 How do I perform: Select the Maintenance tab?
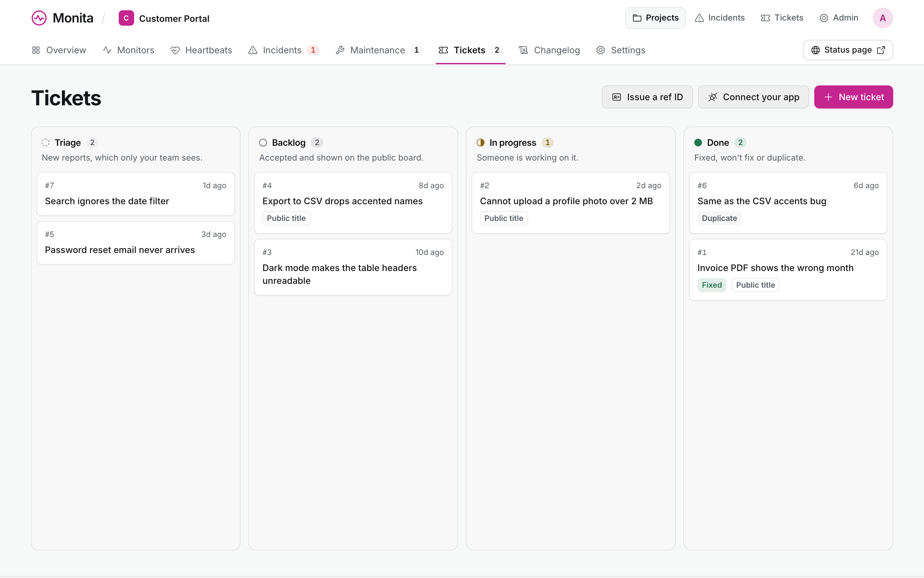[379, 50]
